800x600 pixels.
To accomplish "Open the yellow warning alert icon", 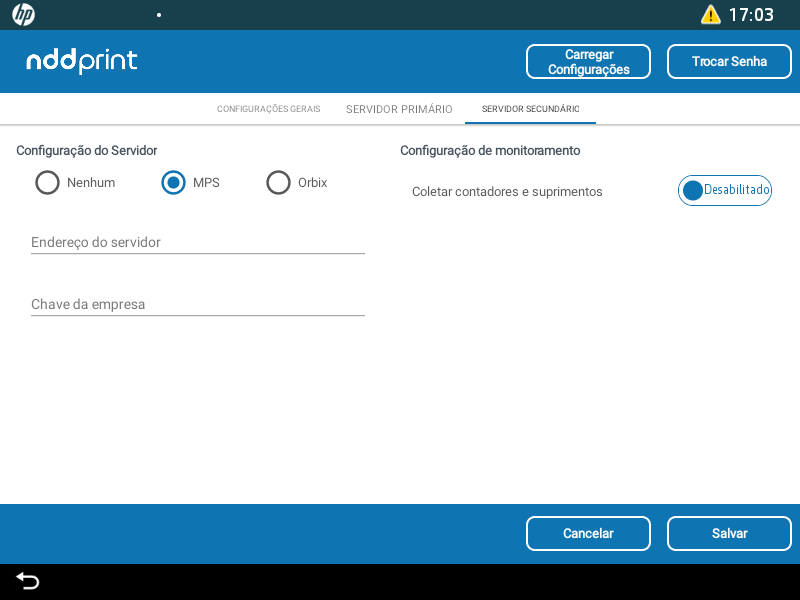I will [710, 15].
